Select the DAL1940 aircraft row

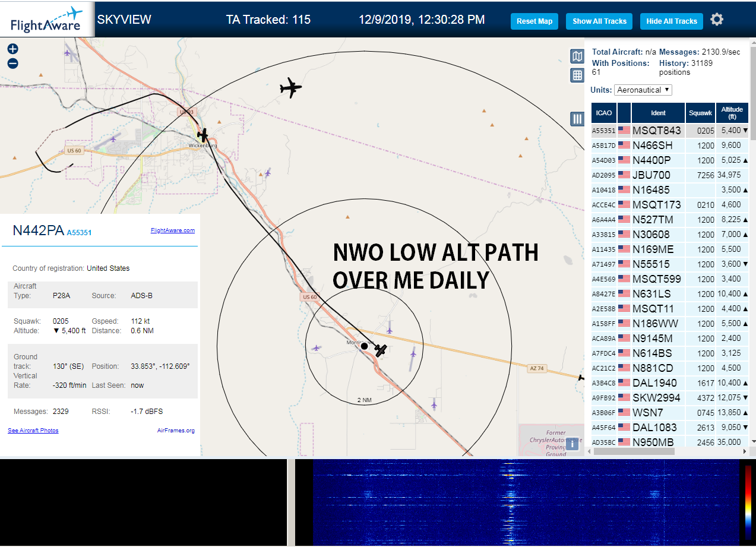click(x=670, y=382)
